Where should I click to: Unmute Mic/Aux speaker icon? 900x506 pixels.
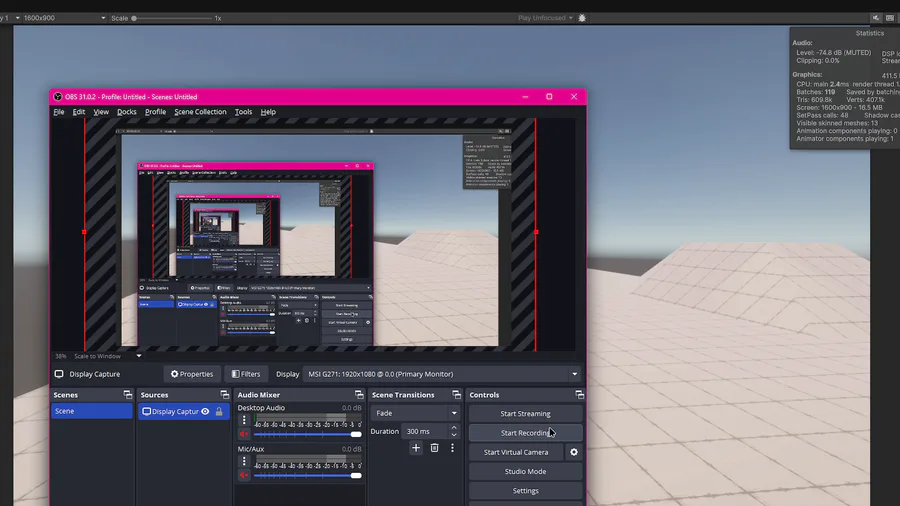click(x=244, y=476)
